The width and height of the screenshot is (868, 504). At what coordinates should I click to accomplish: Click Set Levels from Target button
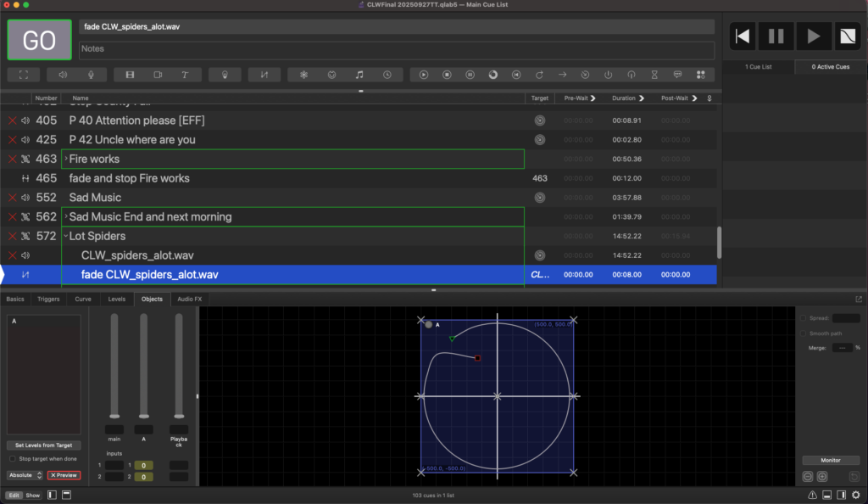pos(43,445)
